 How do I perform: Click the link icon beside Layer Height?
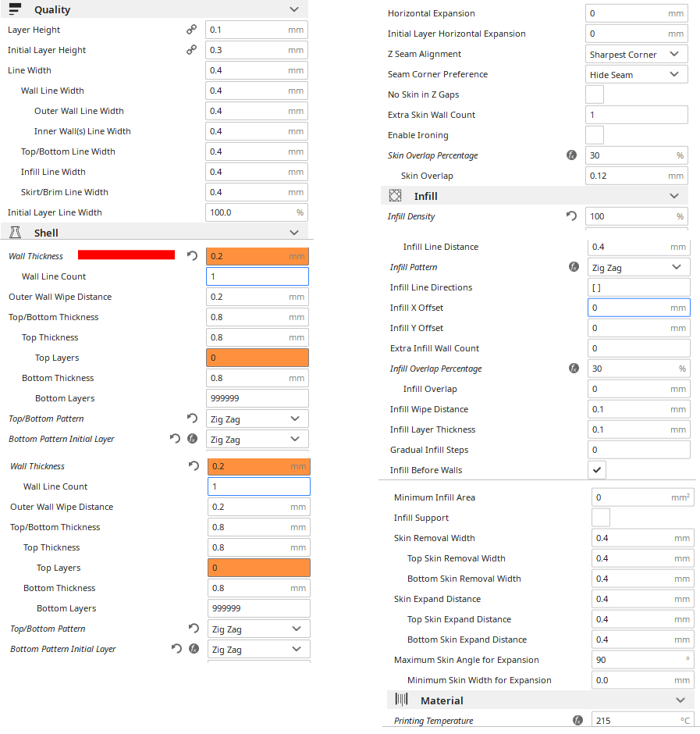(x=191, y=30)
